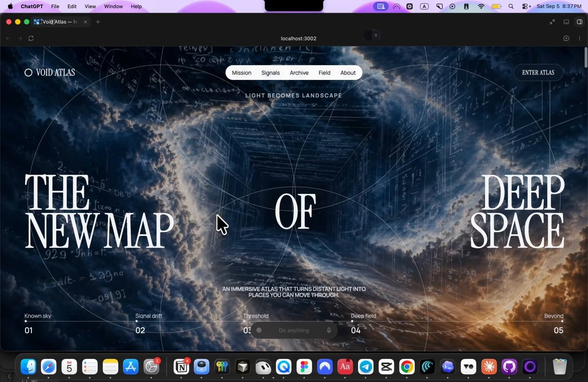Open GitHub Desktop from the dock
588x382 pixels.
[x=509, y=366]
